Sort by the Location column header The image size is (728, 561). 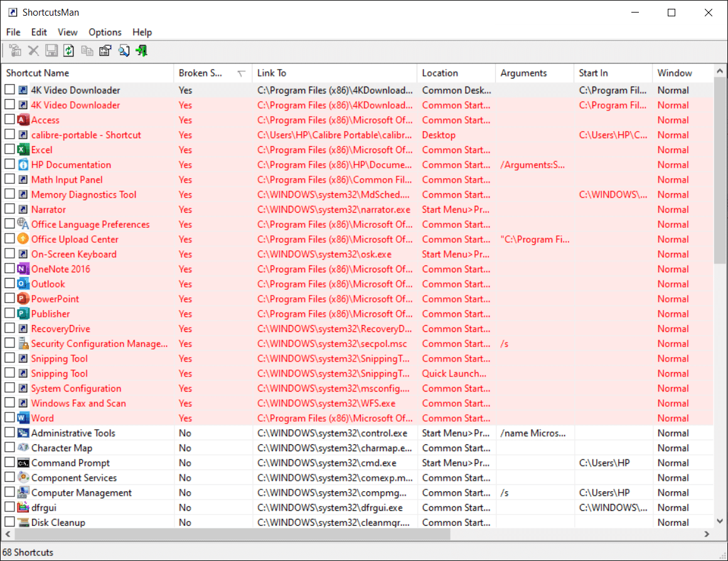click(456, 73)
